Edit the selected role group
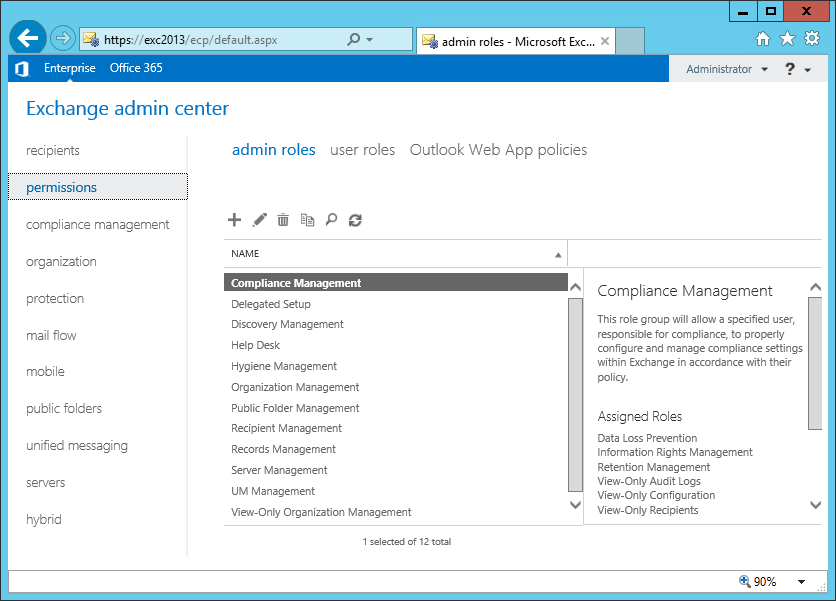836x601 pixels. [x=259, y=220]
